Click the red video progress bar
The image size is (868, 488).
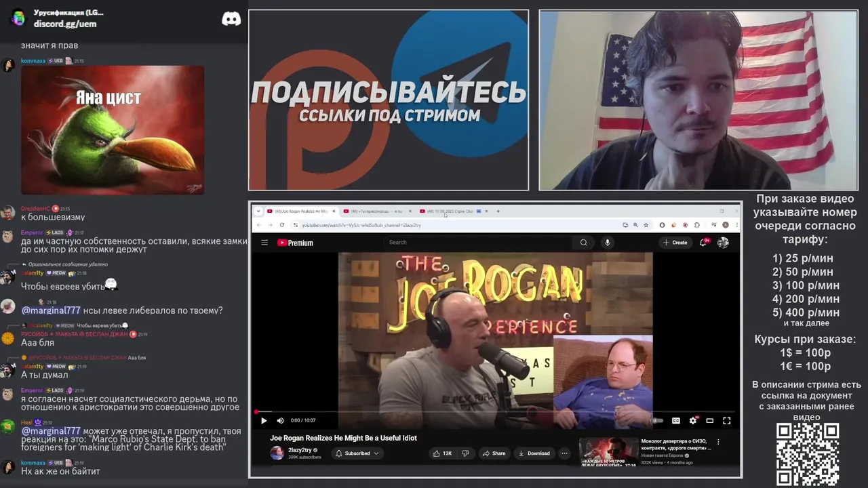(x=495, y=411)
